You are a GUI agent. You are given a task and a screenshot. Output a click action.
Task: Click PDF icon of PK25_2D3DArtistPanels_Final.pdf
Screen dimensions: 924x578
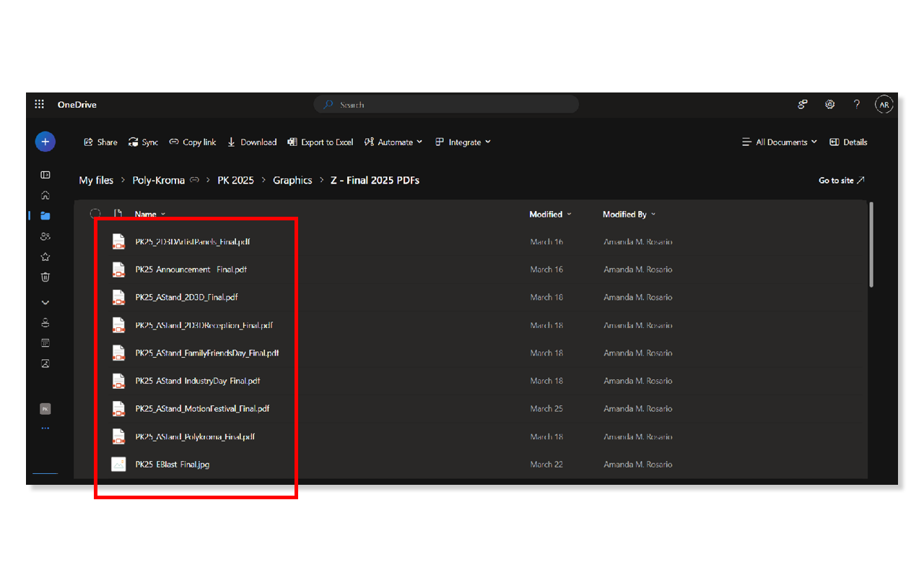click(x=118, y=242)
